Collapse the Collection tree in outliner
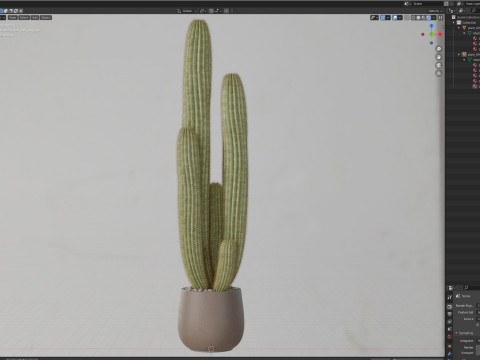 [453, 23]
